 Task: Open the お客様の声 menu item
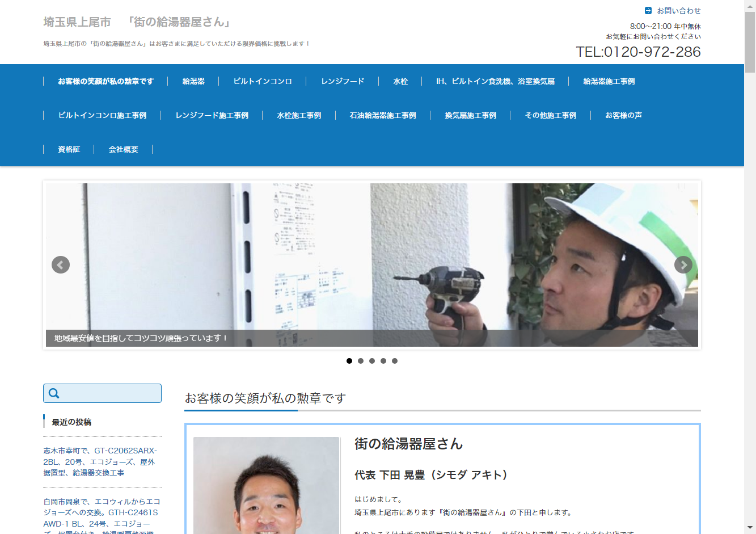(623, 115)
